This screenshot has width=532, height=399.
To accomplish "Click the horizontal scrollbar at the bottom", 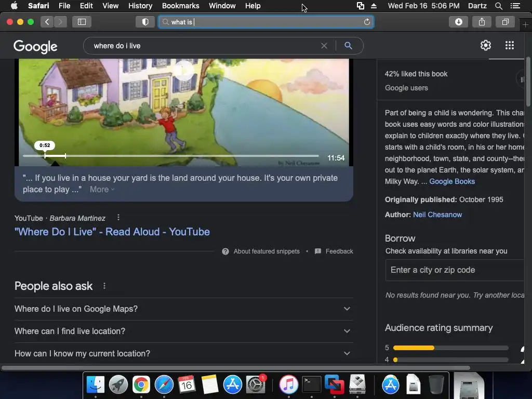I will click(236, 368).
